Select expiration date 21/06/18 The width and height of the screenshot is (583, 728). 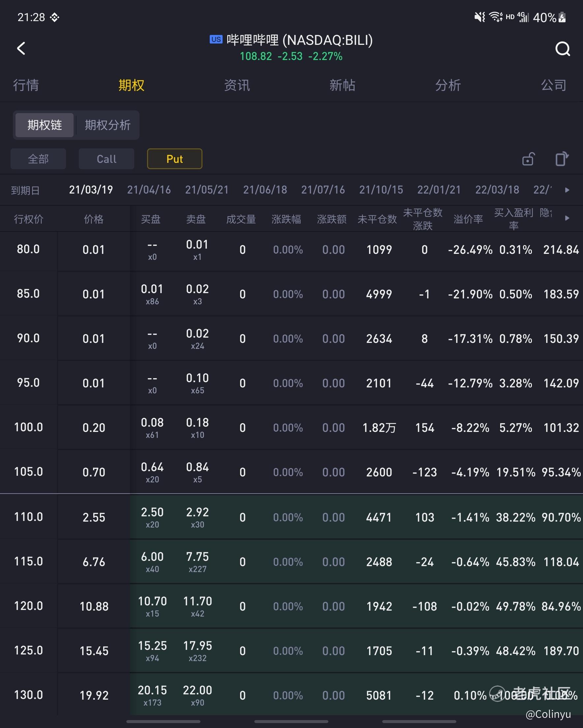tap(265, 190)
